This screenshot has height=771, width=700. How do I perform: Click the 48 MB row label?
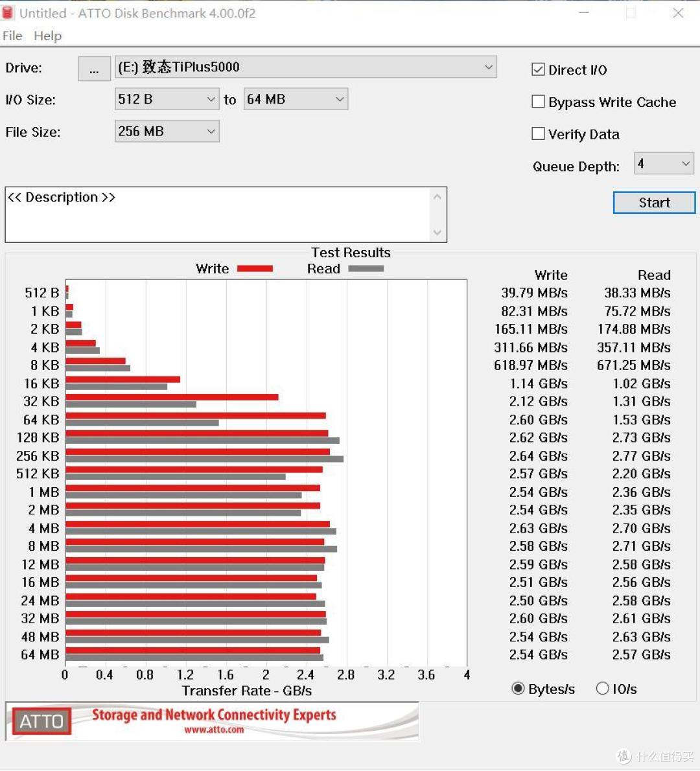pos(40,637)
